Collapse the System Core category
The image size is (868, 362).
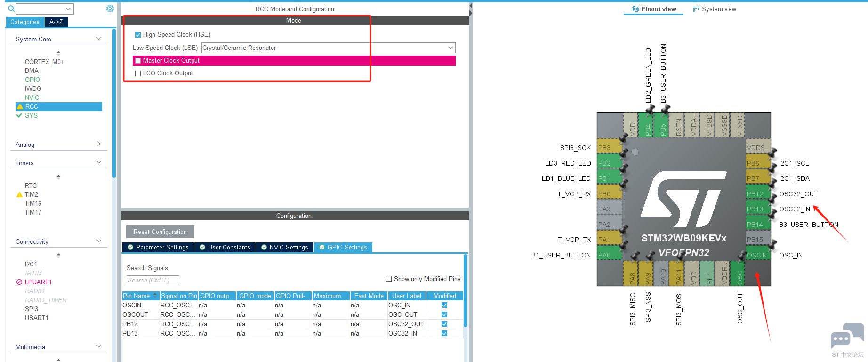(x=99, y=39)
